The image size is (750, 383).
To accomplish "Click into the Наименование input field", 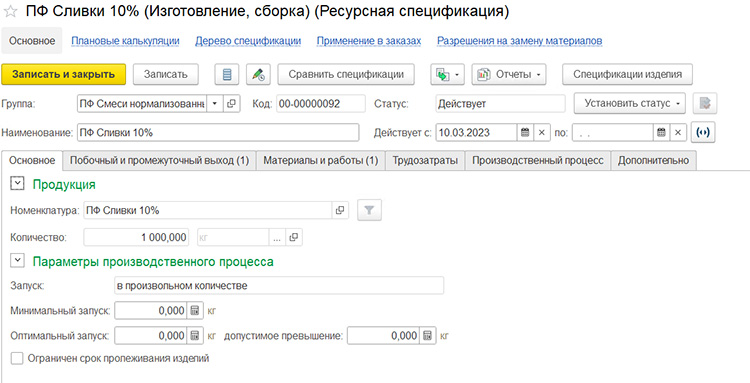I will (218, 133).
